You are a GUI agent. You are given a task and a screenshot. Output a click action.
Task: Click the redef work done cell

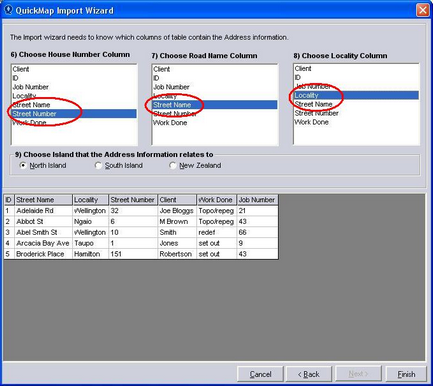[x=216, y=232]
